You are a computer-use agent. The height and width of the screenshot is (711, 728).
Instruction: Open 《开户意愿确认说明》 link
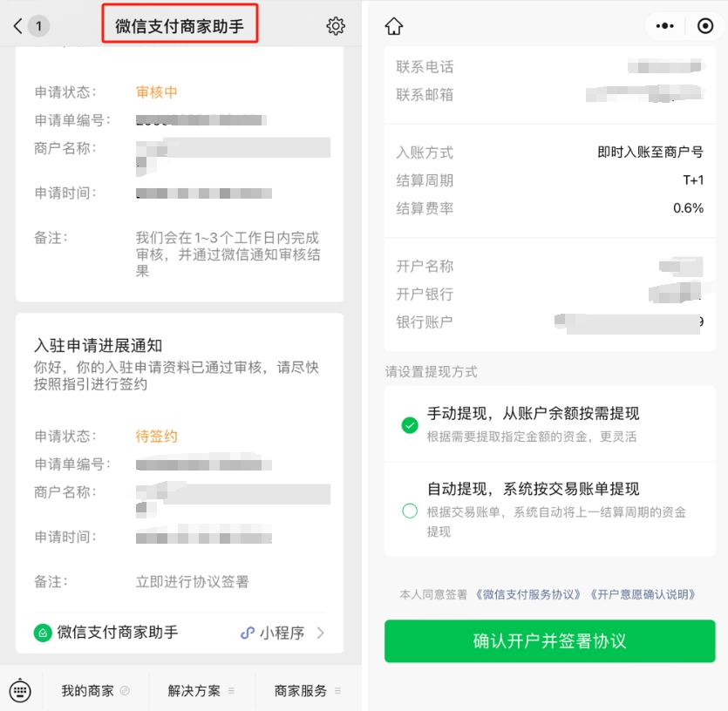point(643,594)
